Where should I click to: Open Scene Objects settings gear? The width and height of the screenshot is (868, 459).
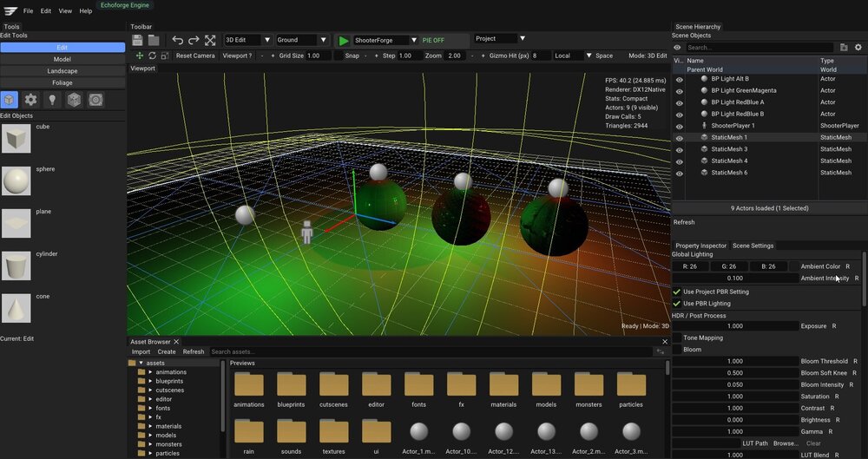858,48
